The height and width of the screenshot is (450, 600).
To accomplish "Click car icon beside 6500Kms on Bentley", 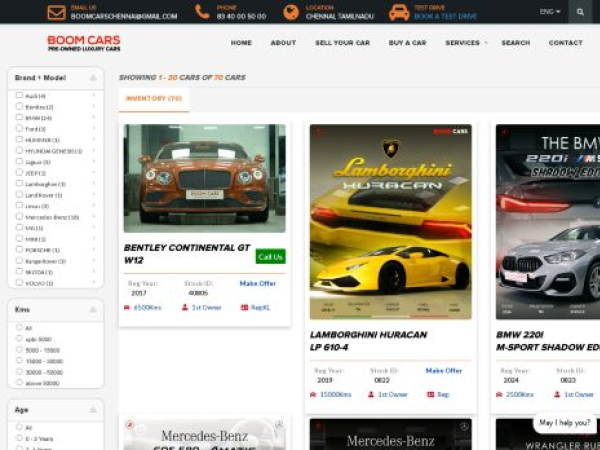I will pyautogui.click(x=127, y=307).
